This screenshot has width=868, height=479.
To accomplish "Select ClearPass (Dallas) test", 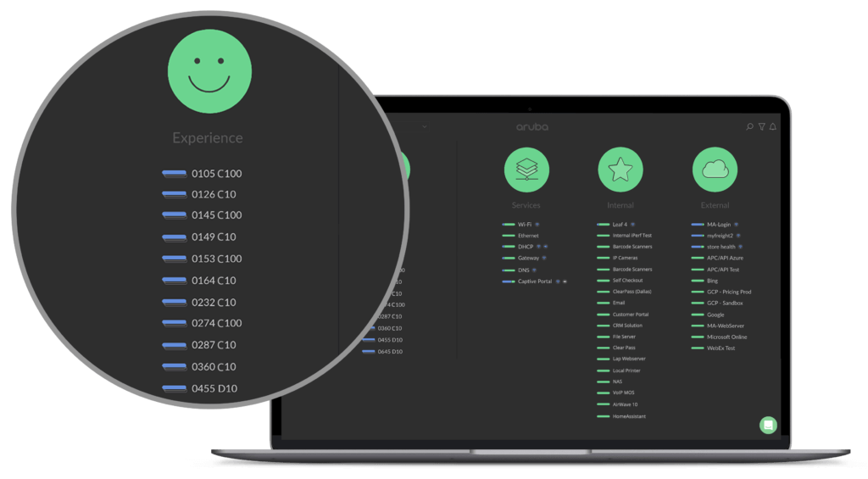I will click(x=625, y=292).
